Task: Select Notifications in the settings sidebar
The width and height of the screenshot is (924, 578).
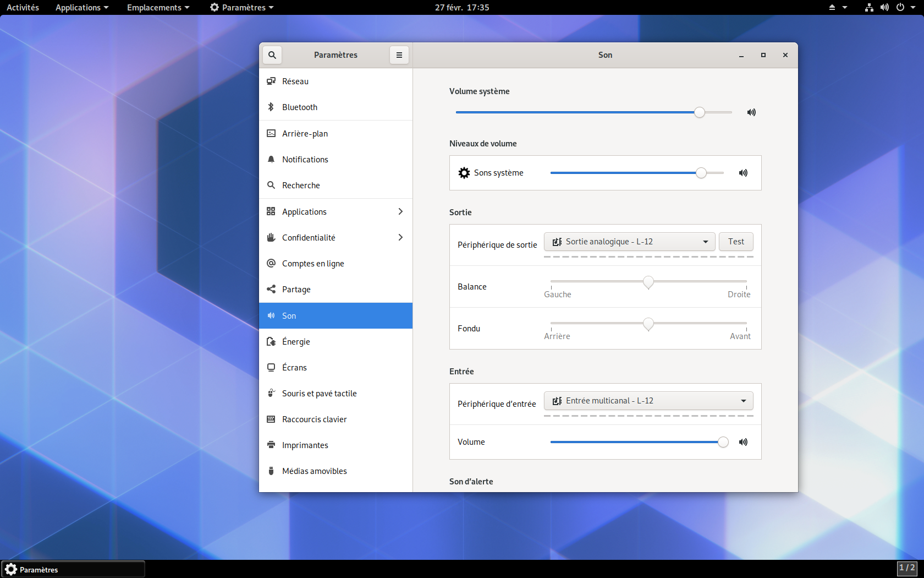Action: tap(335, 160)
